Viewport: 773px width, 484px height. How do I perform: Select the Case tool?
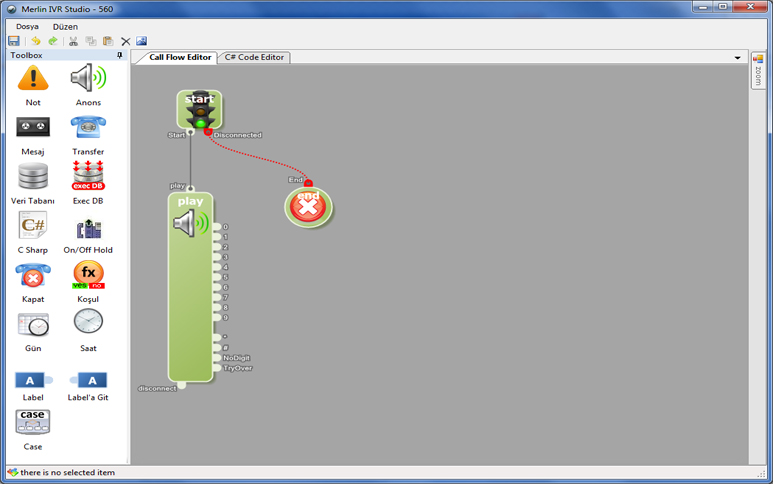pyautogui.click(x=33, y=430)
